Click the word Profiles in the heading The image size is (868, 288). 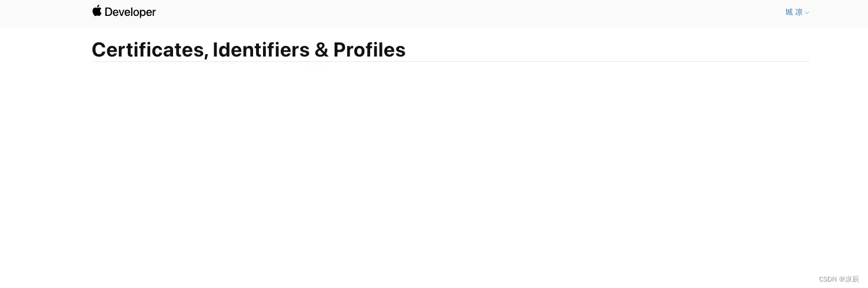tap(370, 50)
